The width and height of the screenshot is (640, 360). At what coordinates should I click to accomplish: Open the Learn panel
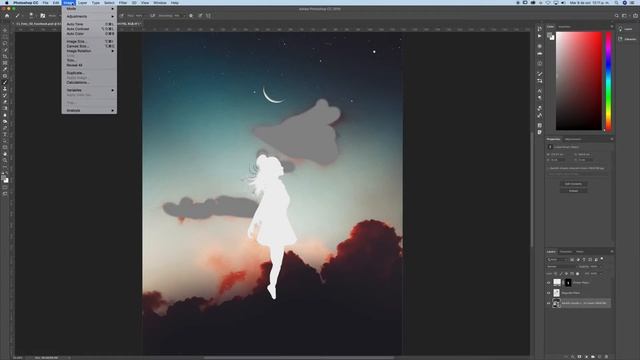click(627, 29)
